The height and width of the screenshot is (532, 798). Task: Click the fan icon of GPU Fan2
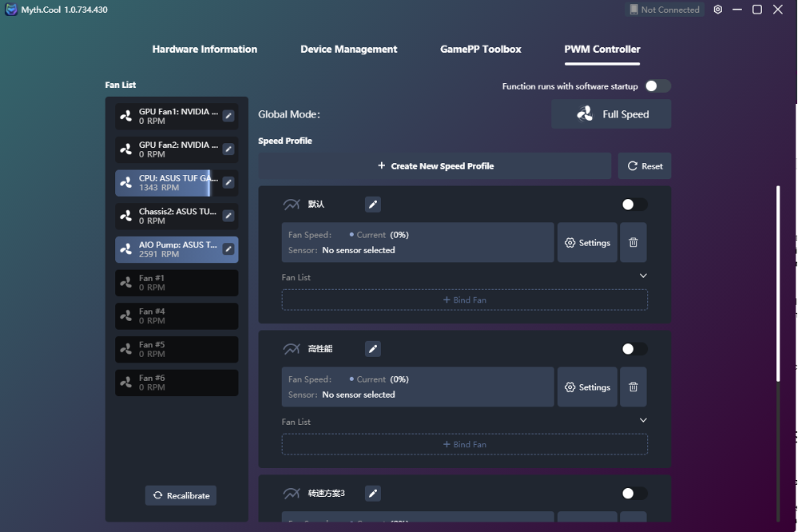[125, 149]
